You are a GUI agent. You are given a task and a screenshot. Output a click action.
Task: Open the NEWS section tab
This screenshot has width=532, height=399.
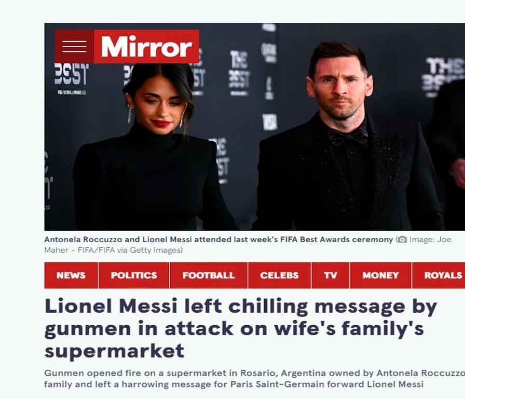tap(71, 275)
